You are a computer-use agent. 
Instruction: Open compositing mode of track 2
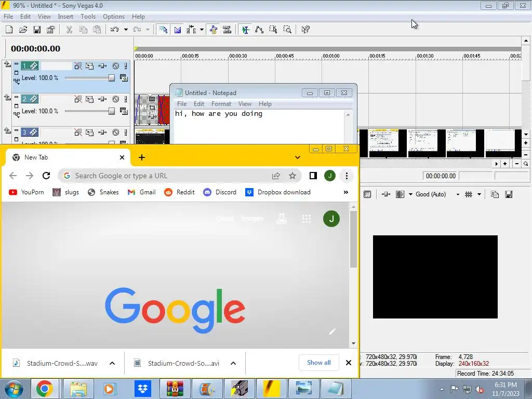coord(124,111)
